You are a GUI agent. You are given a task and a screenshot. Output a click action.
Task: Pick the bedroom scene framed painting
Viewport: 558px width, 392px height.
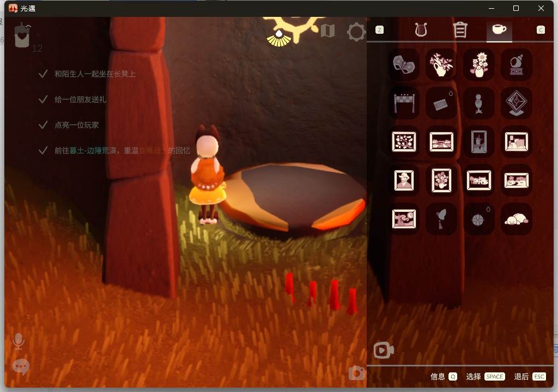point(517,142)
